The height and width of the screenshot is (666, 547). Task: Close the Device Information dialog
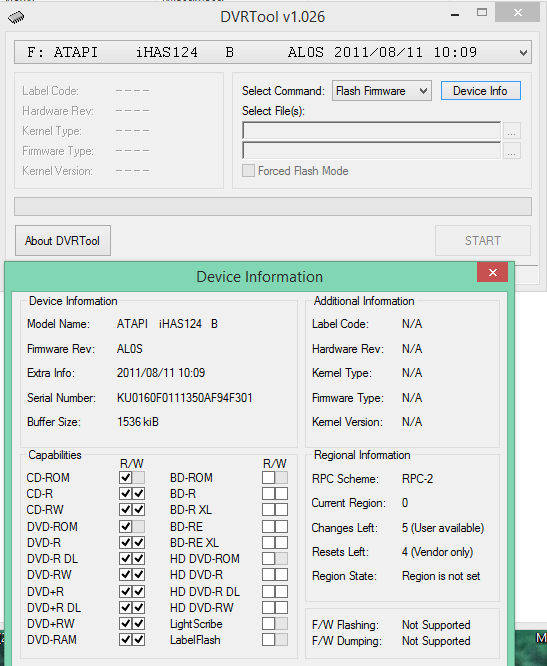pos(492,272)
